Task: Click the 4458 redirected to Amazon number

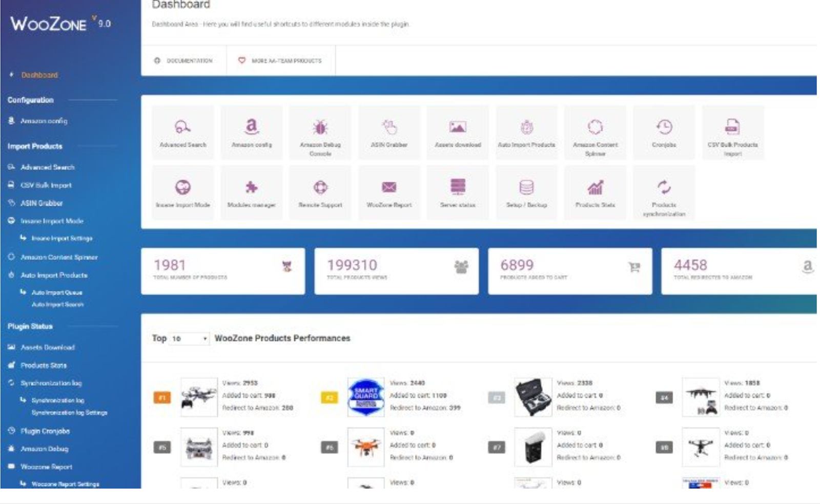Action: tap(690, 265)
